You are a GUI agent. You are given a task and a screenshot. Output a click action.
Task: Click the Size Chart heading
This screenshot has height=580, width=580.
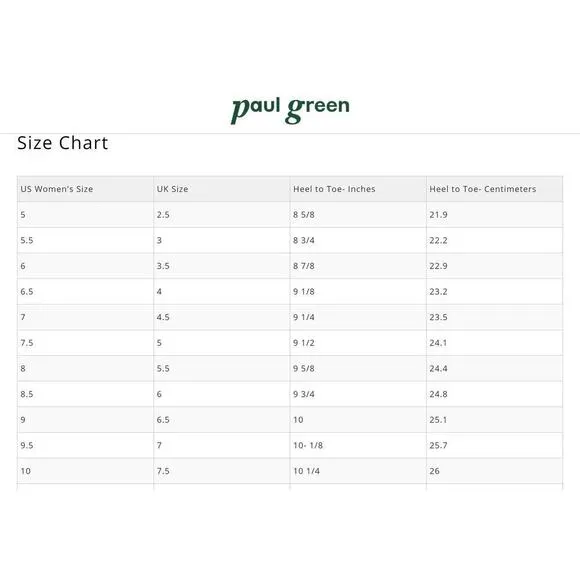(x=63, y=143)
